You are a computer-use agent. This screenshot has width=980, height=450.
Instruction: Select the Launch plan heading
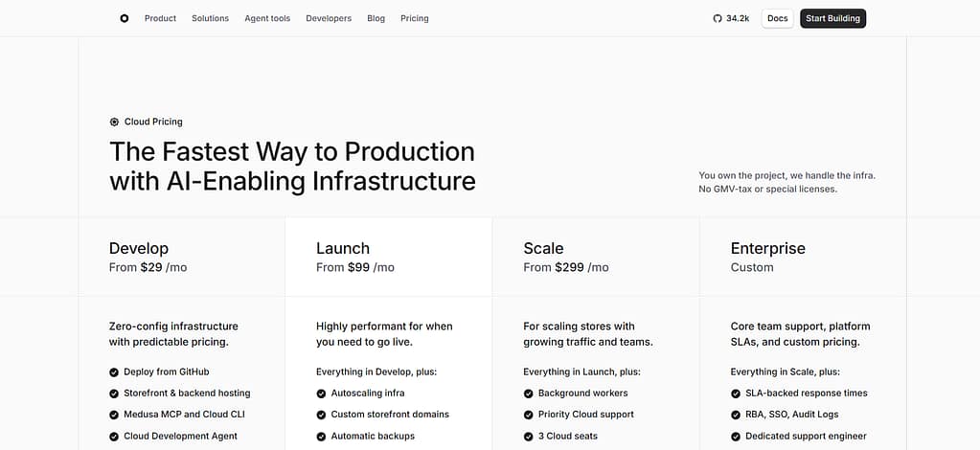343,249
